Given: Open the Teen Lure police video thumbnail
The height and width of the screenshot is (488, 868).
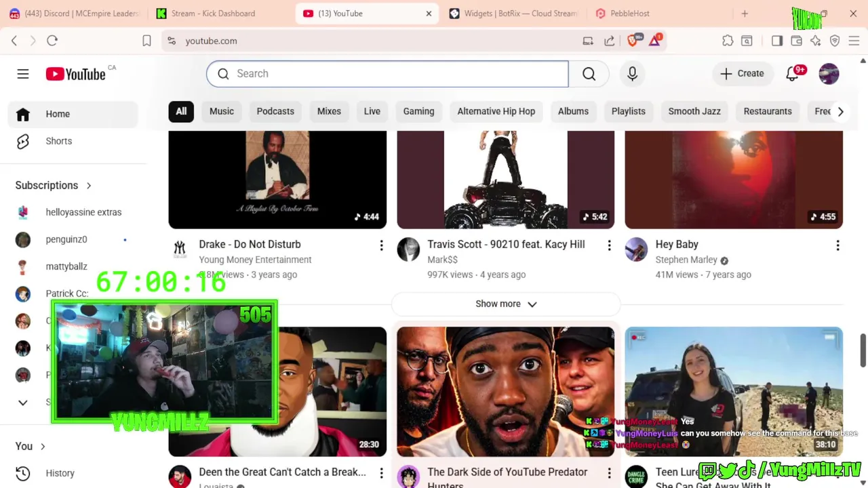Looking at the screenshot, I should tap(734, 392).
